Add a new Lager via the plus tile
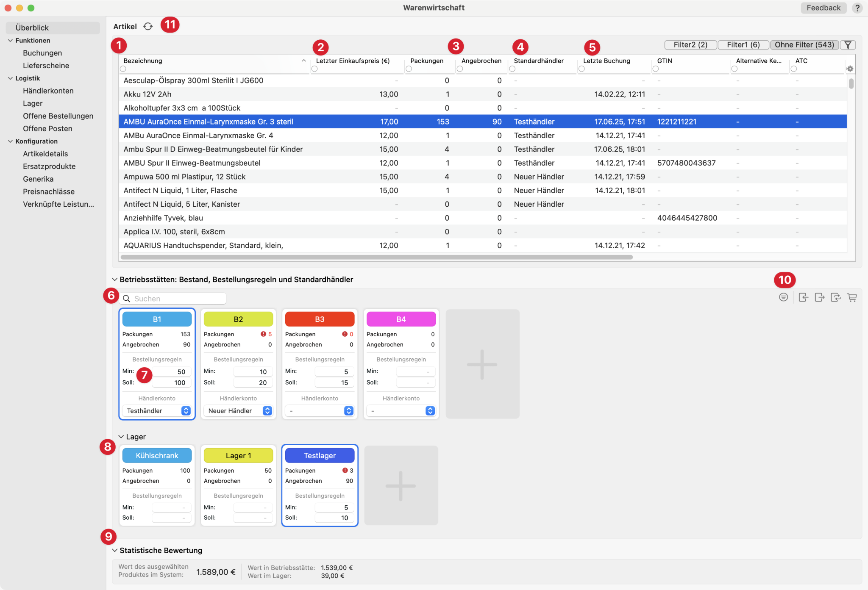Screen dimensions: 868x590 401,485
